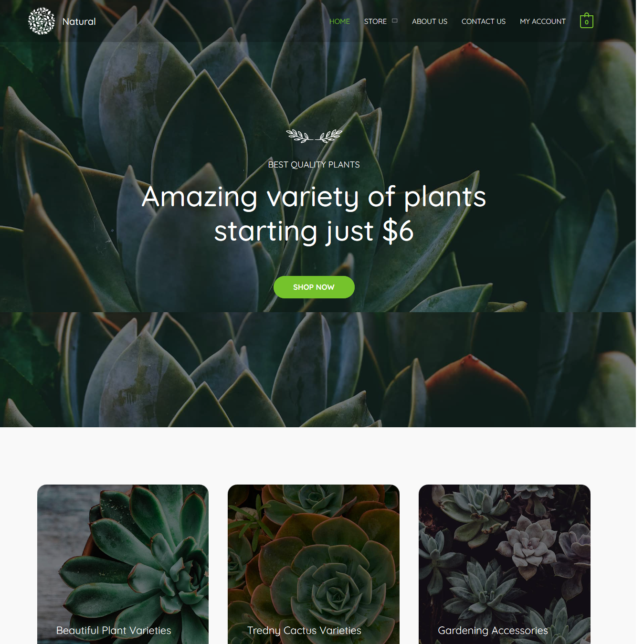Viewport: 644px width, 644px height.
Task: Open the shopping cart bag icon
Action: pyautogui.click(x=586, y=21)
